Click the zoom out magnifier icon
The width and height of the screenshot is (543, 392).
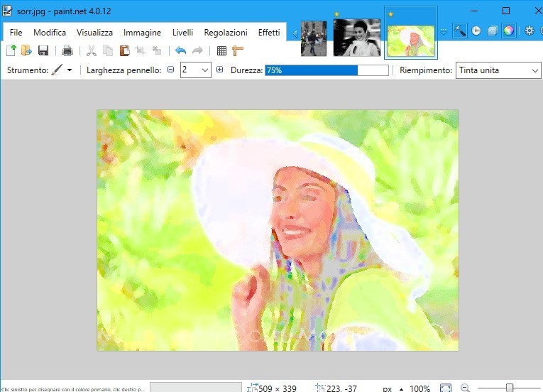[x=466, y=388]
